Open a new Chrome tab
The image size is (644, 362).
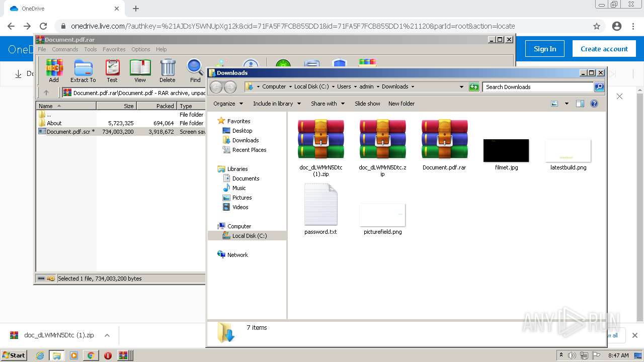coord(136,9)
